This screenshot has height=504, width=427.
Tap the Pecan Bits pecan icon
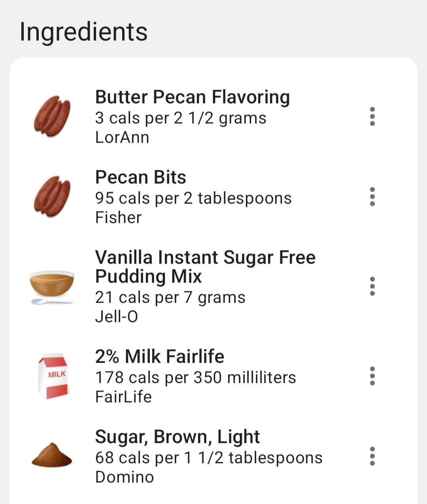click(x=52, y=196)
